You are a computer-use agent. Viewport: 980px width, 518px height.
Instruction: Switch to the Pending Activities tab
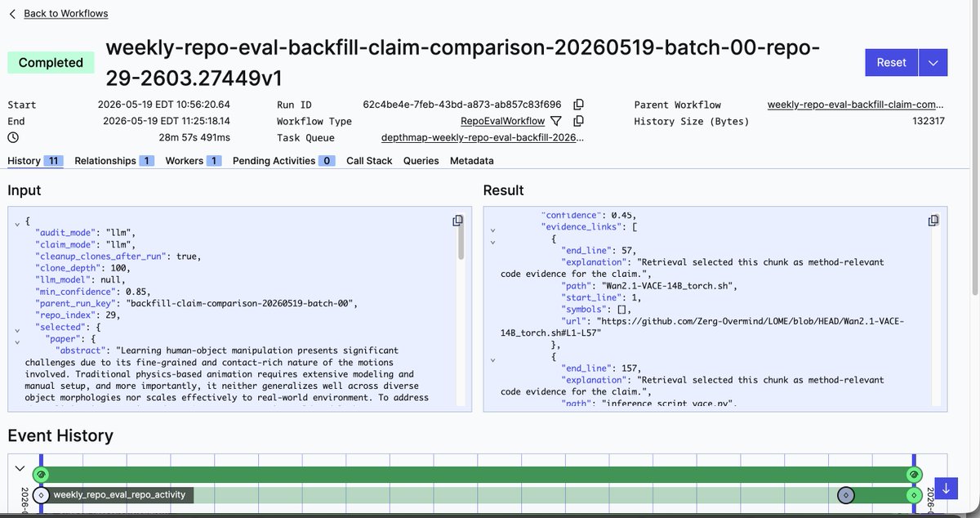coord(283,161)
